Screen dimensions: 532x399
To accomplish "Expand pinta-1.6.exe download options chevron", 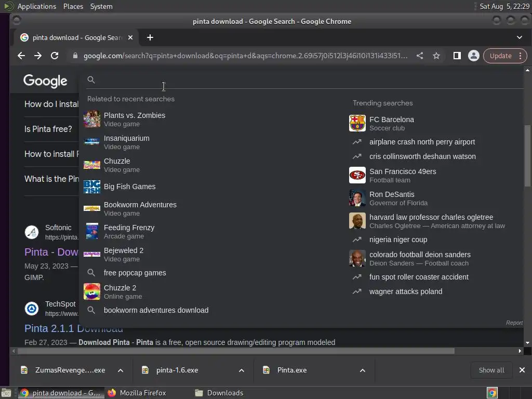I will click(x=242, y=370).
